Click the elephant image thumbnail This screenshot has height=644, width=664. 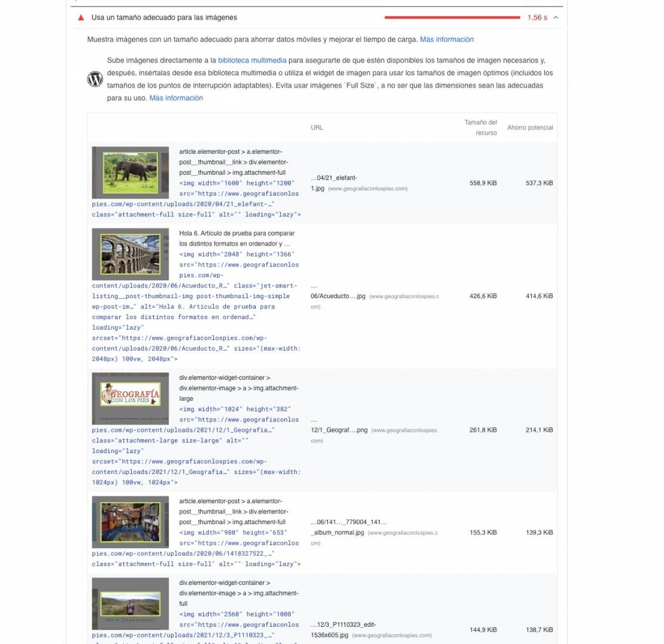click(131, 172)
